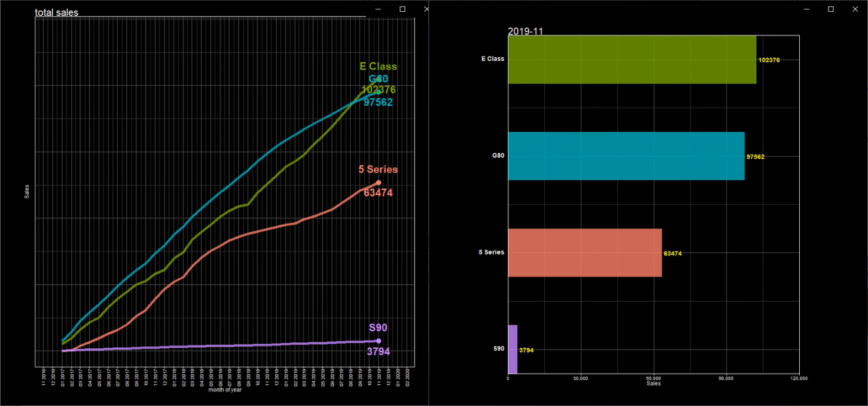Select the olive E Class bar
Screen dimensions: 868x406
[x=632, y=59]
